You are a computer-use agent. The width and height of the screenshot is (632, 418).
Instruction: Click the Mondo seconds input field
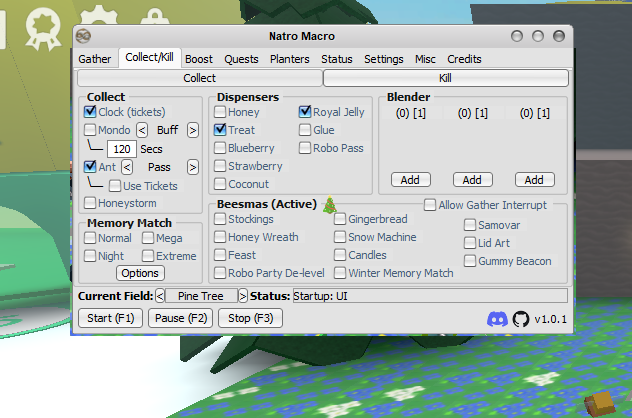(123, 149)
